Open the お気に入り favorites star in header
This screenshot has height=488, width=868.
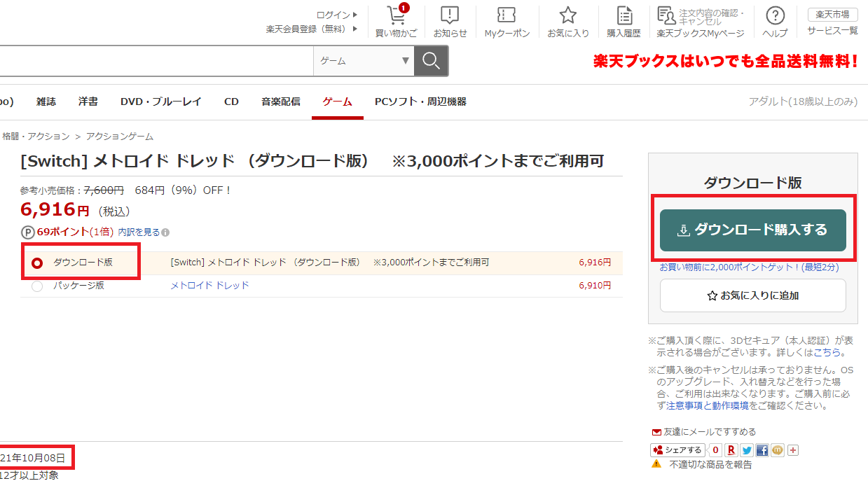568,22
